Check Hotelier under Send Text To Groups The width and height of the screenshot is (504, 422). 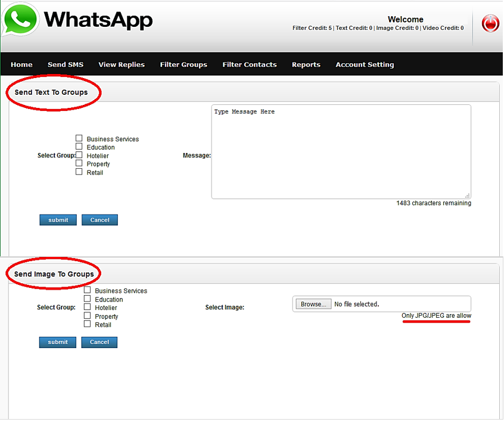pos(79,155)
